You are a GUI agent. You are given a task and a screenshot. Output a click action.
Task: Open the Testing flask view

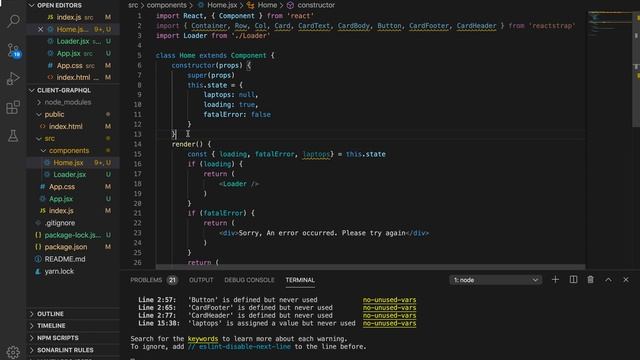point(13,136)
